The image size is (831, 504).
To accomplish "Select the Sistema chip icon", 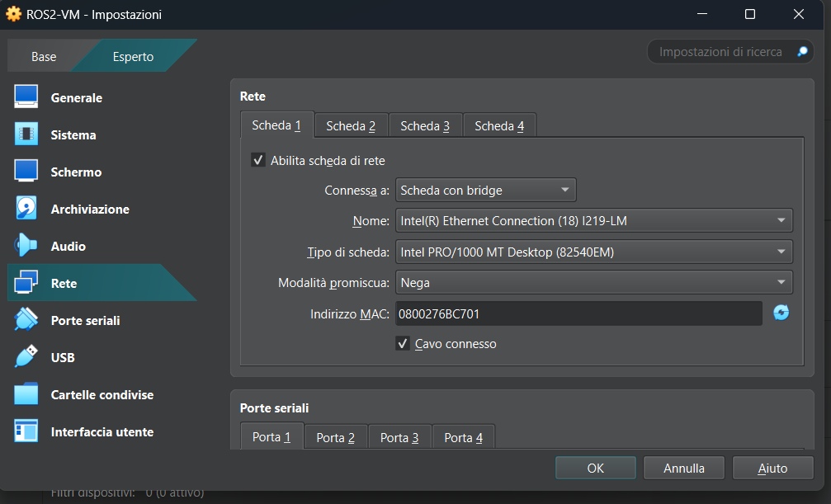I will pos(26,134).
